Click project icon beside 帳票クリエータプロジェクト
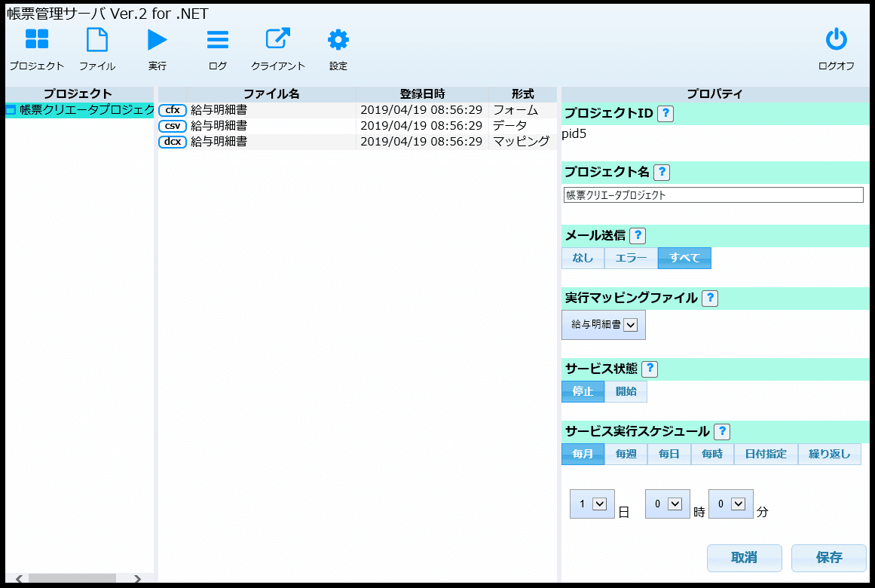Viewport: 875px width, 588px height. coord(11,111)
